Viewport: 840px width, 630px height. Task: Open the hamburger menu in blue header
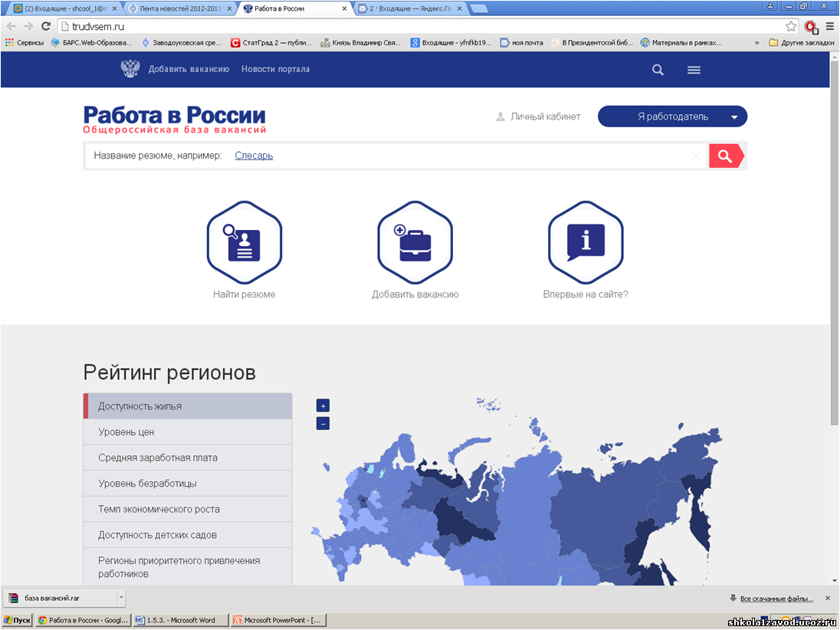694,70
